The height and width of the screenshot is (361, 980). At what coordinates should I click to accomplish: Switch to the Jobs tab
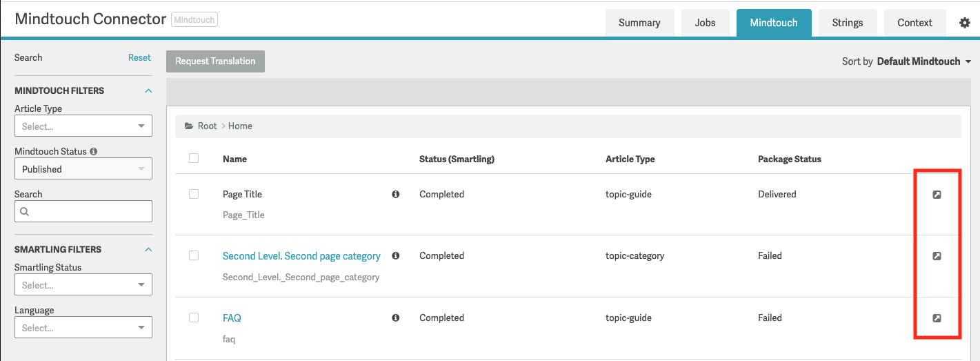coord(705,23)
